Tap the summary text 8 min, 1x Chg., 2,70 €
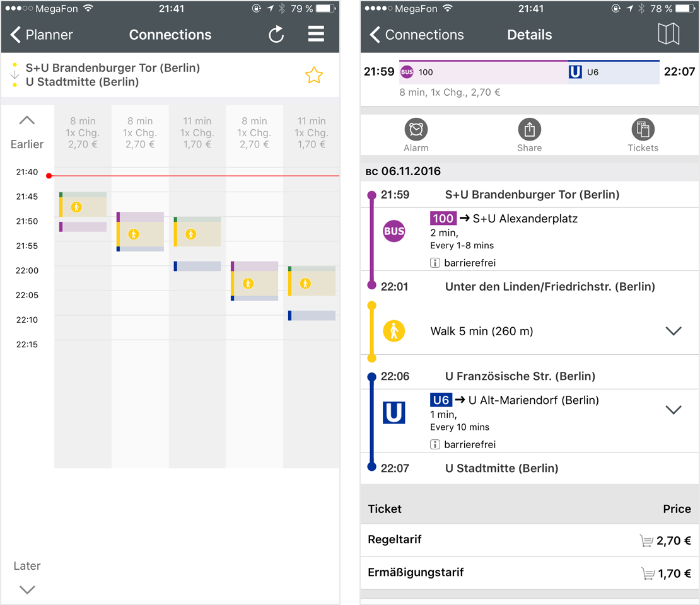The height and width of the screenshot is (605, 700). [450, 93]
